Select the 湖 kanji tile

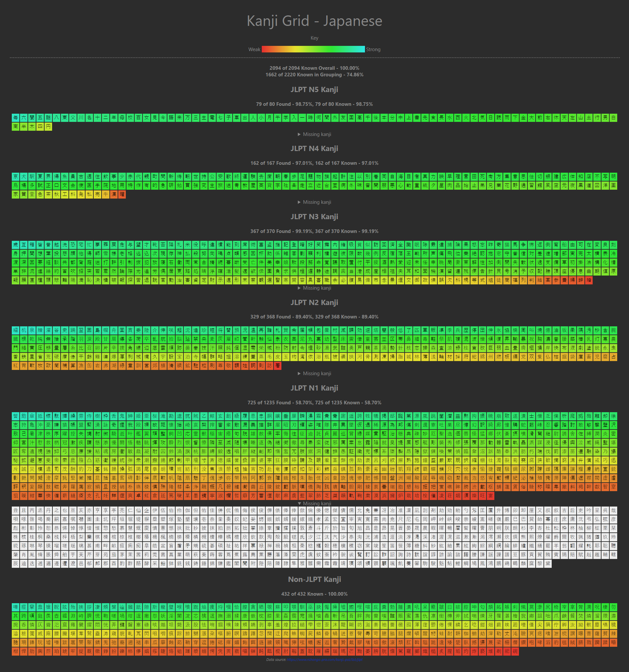click(x=114, y=366)
